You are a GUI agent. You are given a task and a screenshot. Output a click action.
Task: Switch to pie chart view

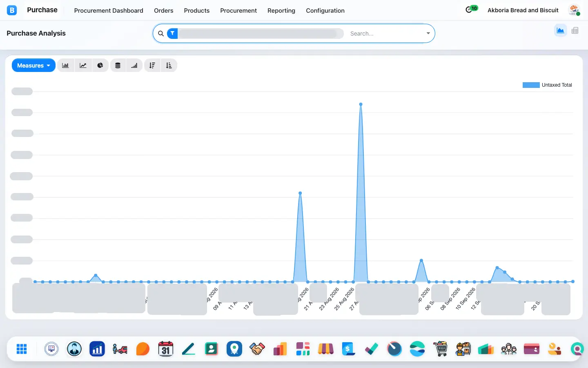100,65
